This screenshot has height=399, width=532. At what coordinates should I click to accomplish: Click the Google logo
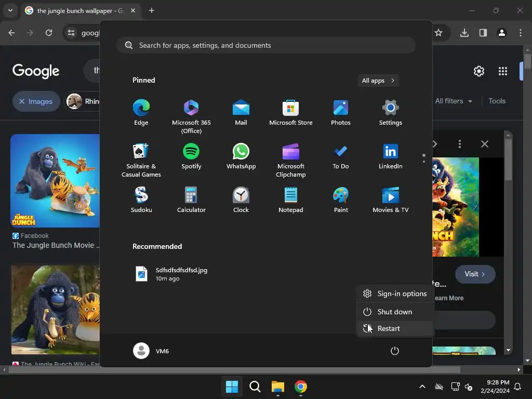tap(36, 71)
